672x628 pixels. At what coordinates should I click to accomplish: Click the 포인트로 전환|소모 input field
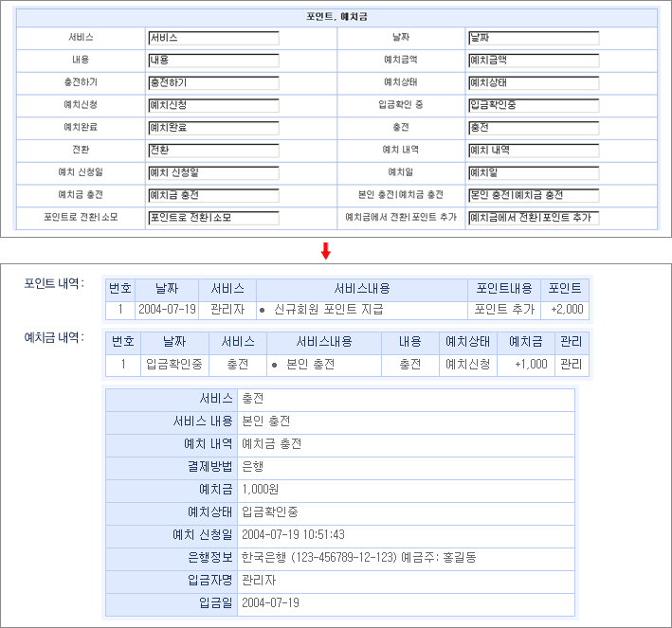click(213, 218)
